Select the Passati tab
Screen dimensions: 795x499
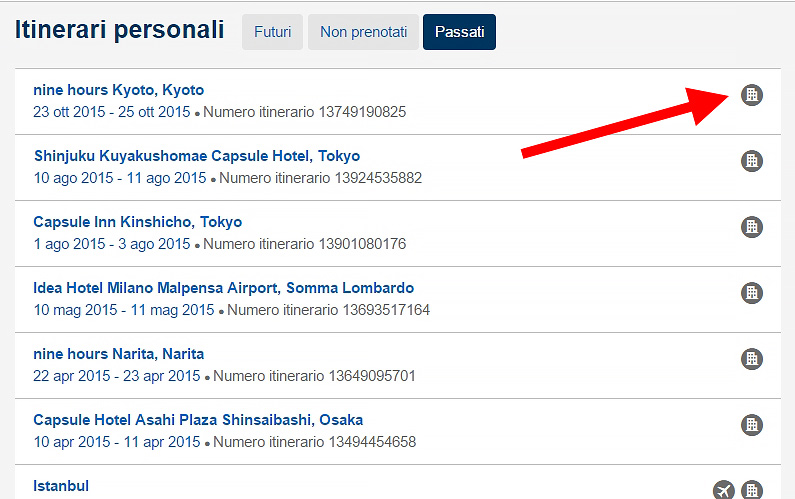pos(459,32)
